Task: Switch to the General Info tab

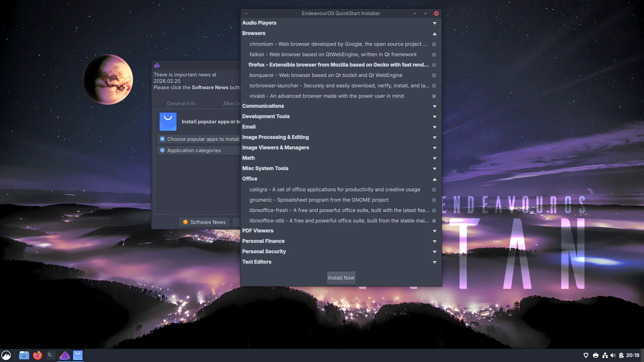Action: 181,104
